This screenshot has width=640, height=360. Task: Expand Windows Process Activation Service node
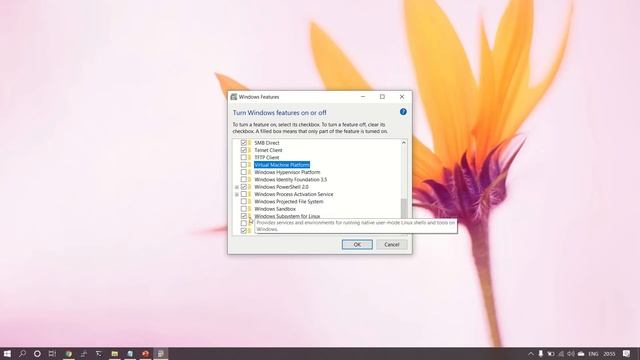click(237, 194)
